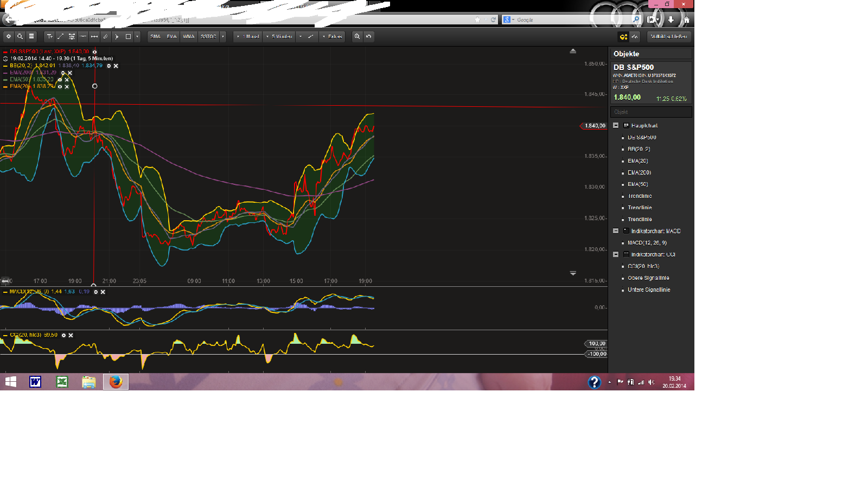
Task: Click the price axis scroll-up arrow
Action: tap(573, 51)
